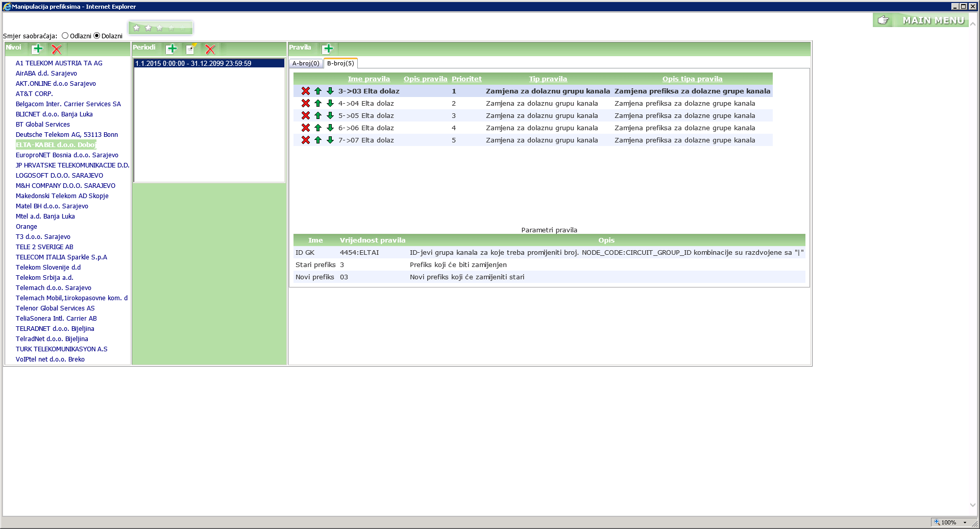Click rule name 5->05 Elta dolaz
This screenshot has width=980, height=529.
tap(366, 115)
